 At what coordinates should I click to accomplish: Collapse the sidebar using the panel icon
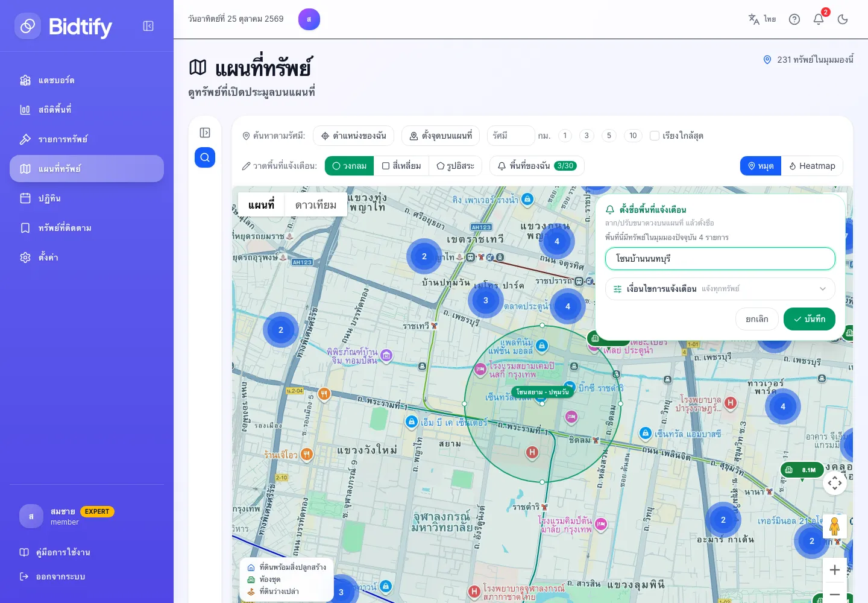click(x=148, y=26)
